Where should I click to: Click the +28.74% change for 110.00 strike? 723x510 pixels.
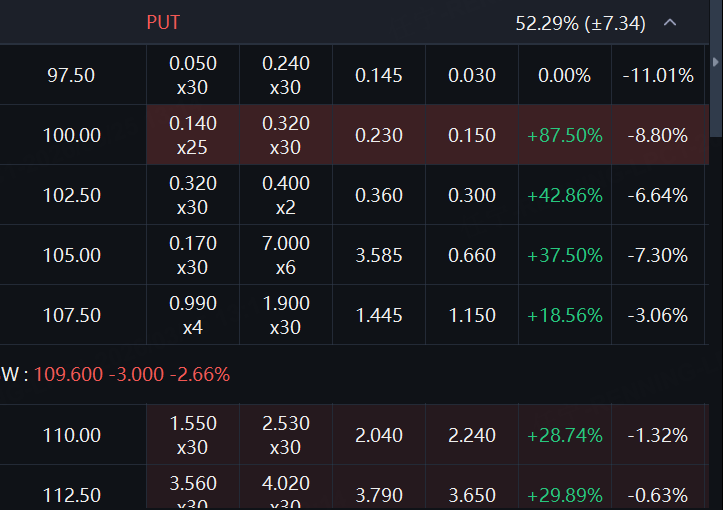pyautogui.click(x=565, y=435)
